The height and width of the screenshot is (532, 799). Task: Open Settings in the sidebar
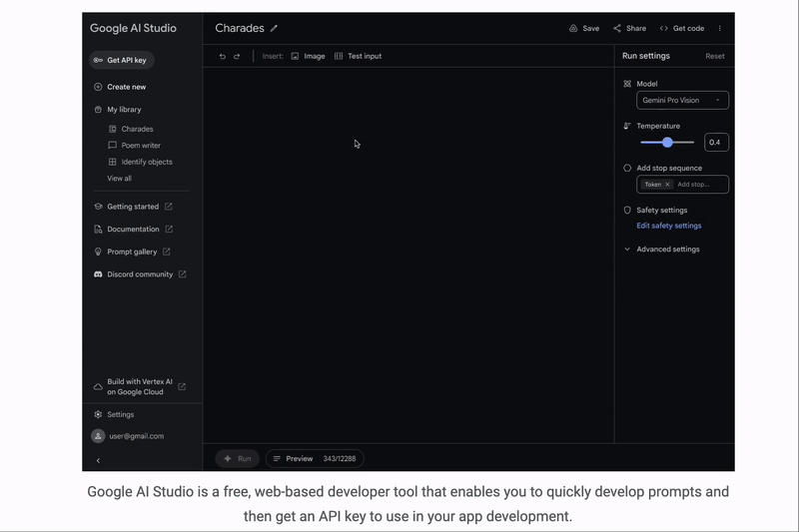click(114, 414)
